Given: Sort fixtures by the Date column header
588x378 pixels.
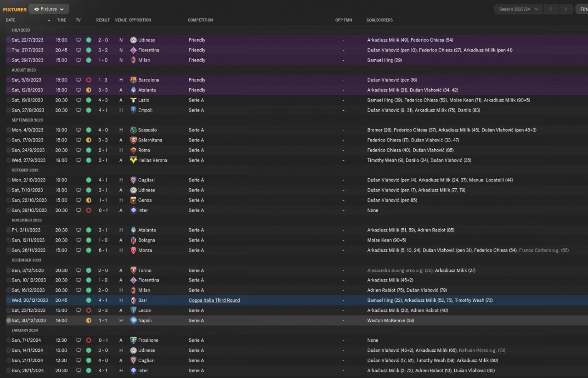Looking at the screenshot, I should tap(11, 20).
